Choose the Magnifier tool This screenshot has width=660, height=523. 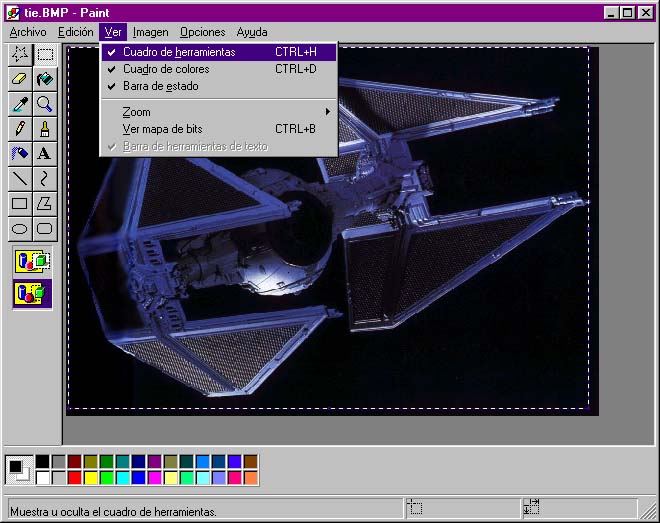(x=45, y=104)
